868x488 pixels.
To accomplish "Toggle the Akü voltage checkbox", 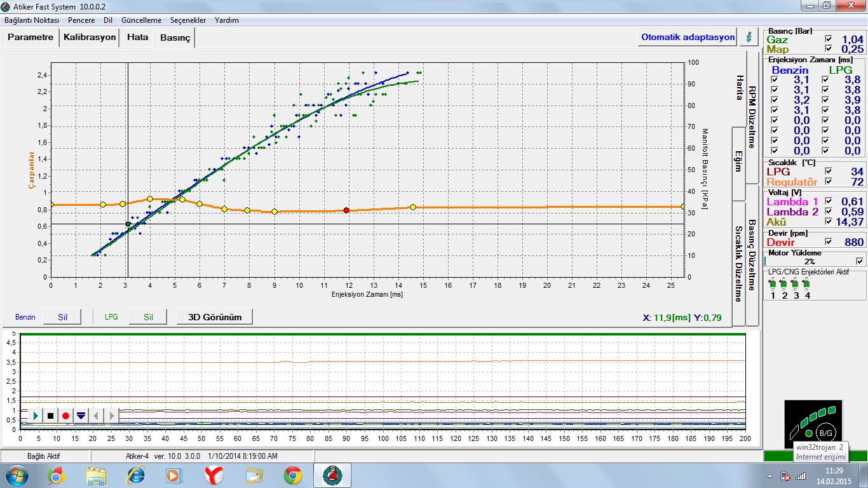I will [x=828, y=222].
